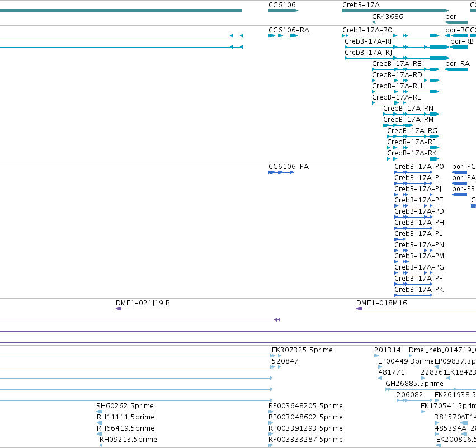Image resolution: width=476 pixels, height=448 pixels.
Task: Select protein CrebB-17A-PD
Action: (419, 211)
